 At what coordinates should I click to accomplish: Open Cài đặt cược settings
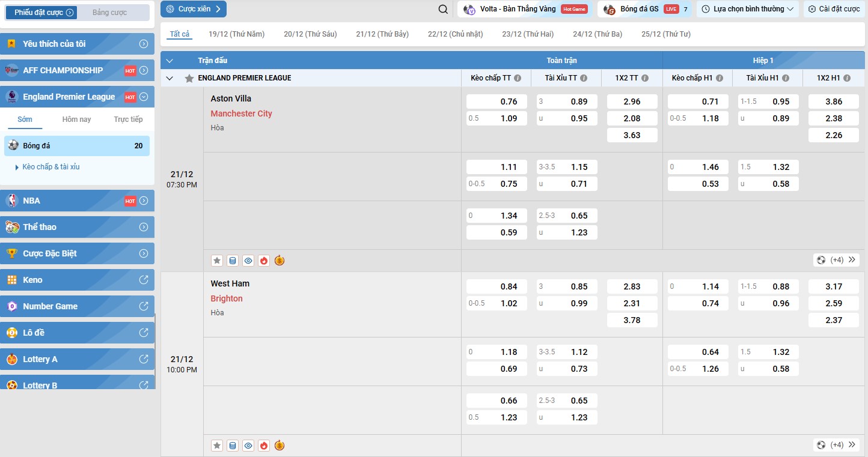834,9
